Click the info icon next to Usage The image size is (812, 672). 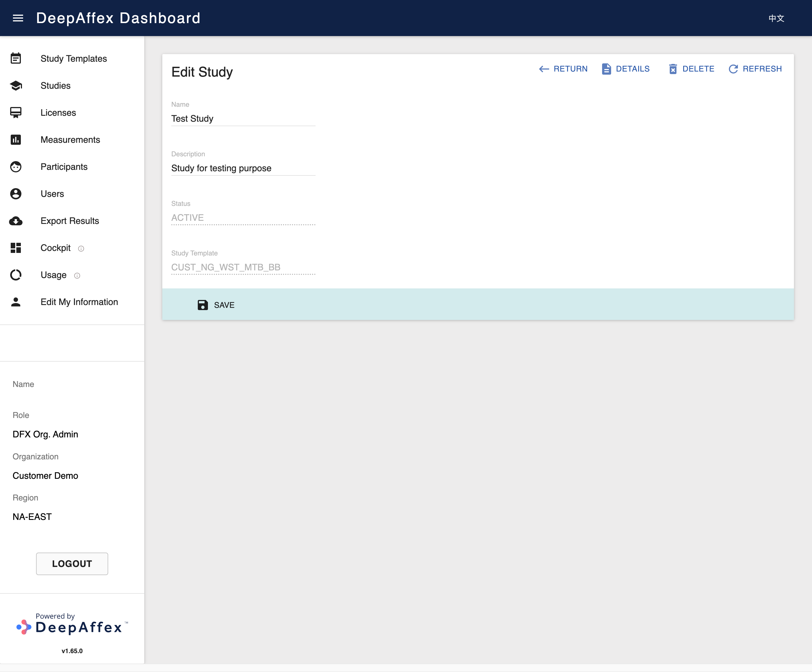pyautogui.click(x=77, y=275)
